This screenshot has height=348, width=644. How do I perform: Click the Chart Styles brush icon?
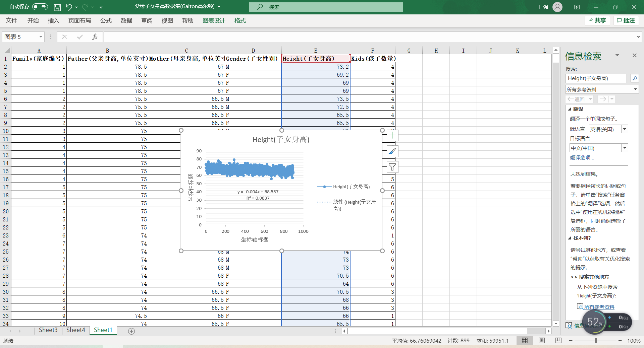coord(392,151)
